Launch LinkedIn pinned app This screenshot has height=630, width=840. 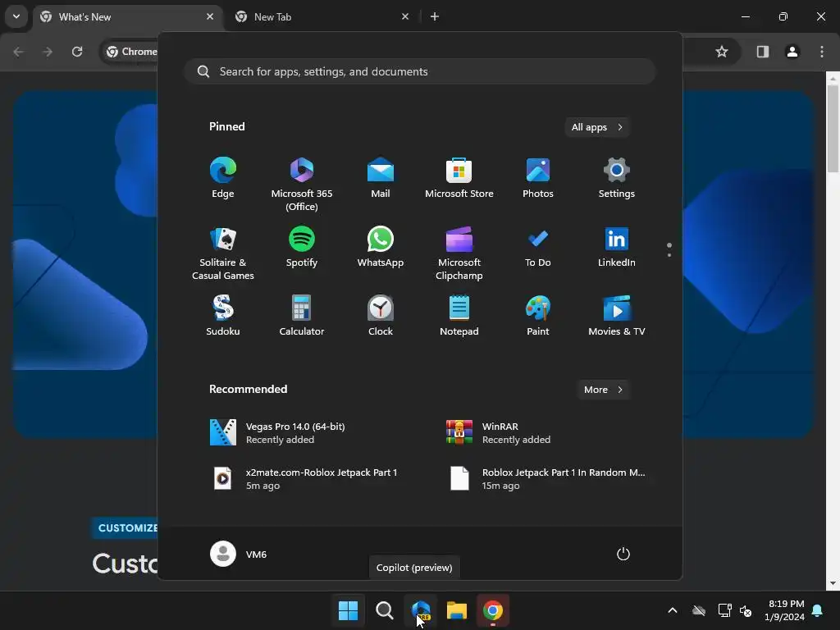click(x=617, y=248)
